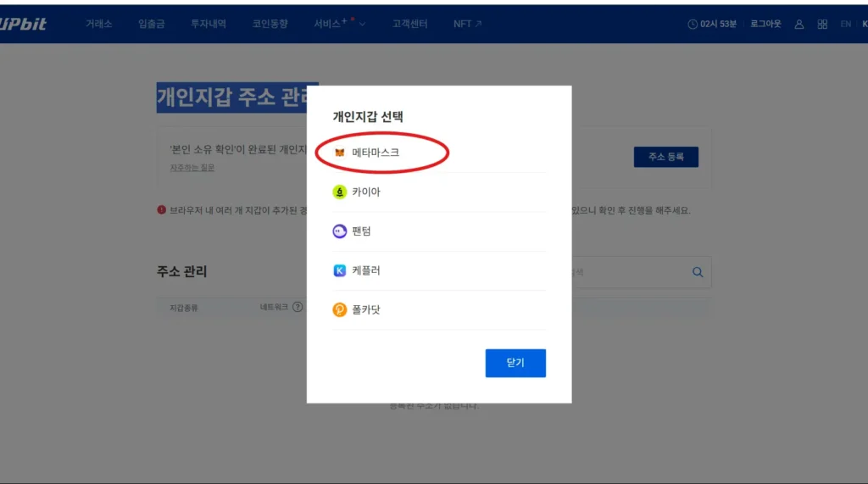The width and height of the screenshot is (868, 484).
Task: Open the 자주하는 질문 link
Action: (192, 167)
